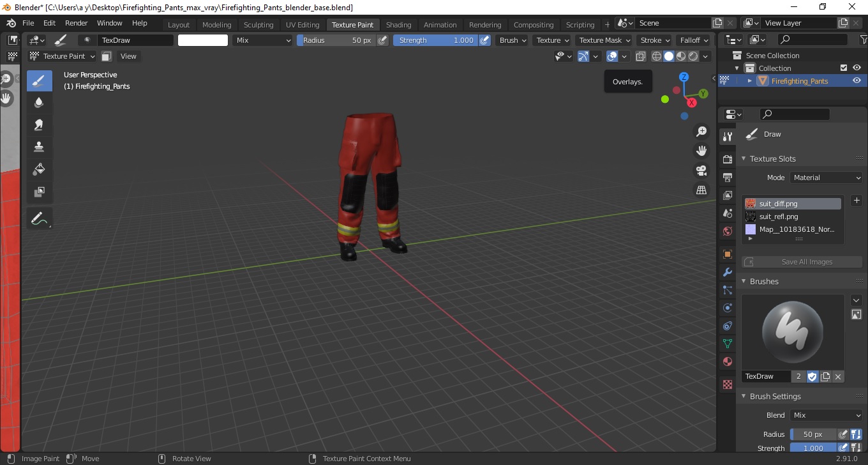Open the Physics properties tab

pos(727,308)
